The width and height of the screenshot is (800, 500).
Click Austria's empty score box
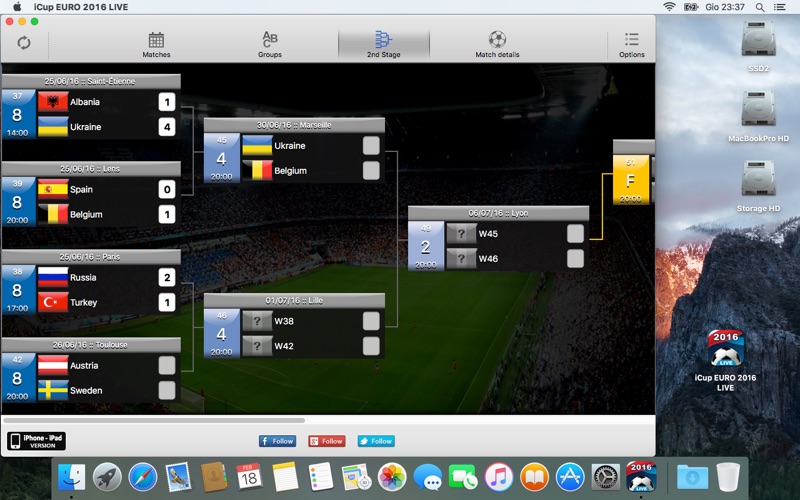click(x=166, y=365)
